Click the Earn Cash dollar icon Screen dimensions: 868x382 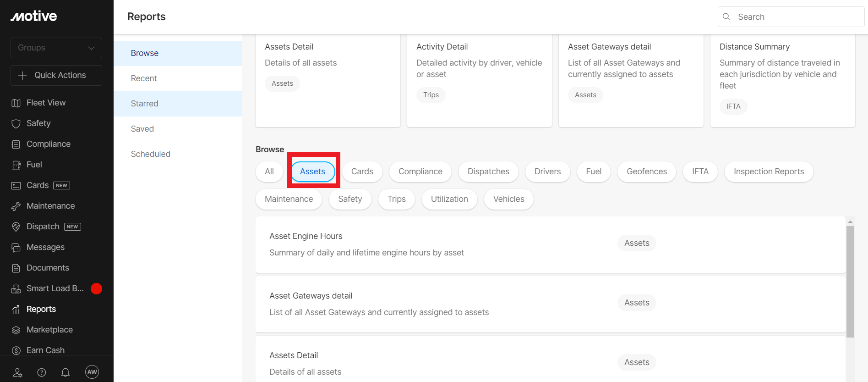16,350
